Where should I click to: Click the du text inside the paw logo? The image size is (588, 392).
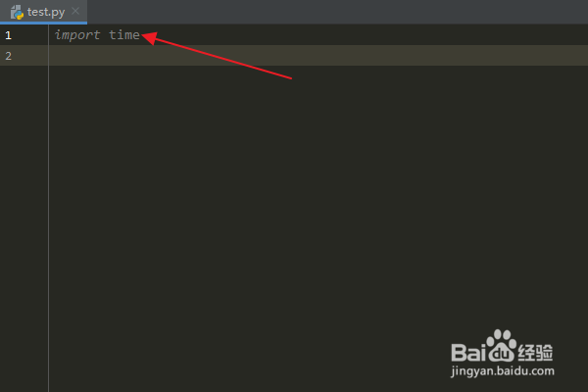(x=503, y=354)
